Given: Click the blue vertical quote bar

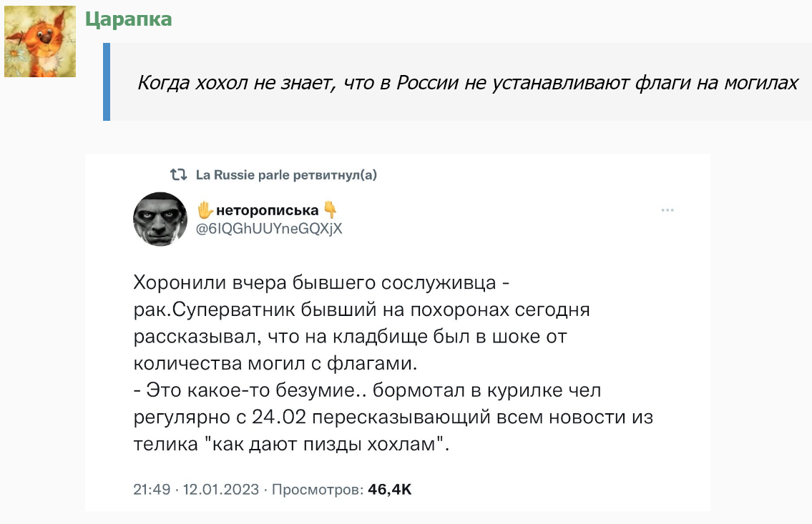Looking at the screenshot, I should tap(107, 81).
